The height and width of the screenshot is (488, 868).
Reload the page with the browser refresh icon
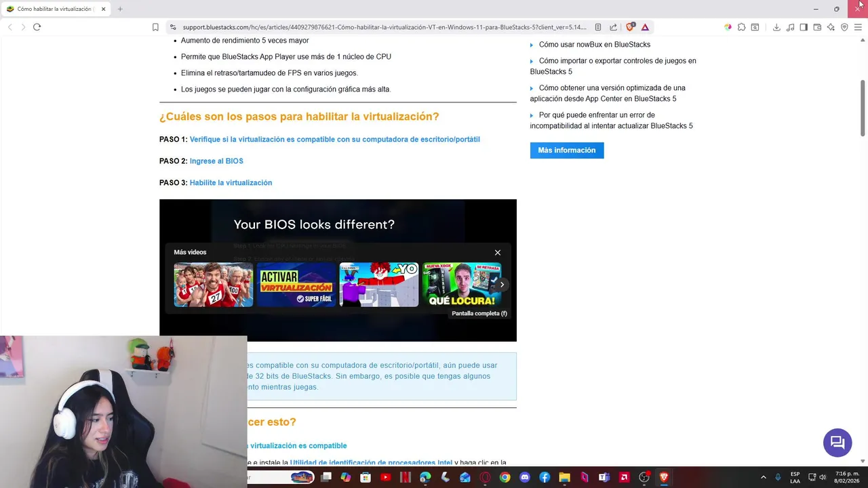37,27
